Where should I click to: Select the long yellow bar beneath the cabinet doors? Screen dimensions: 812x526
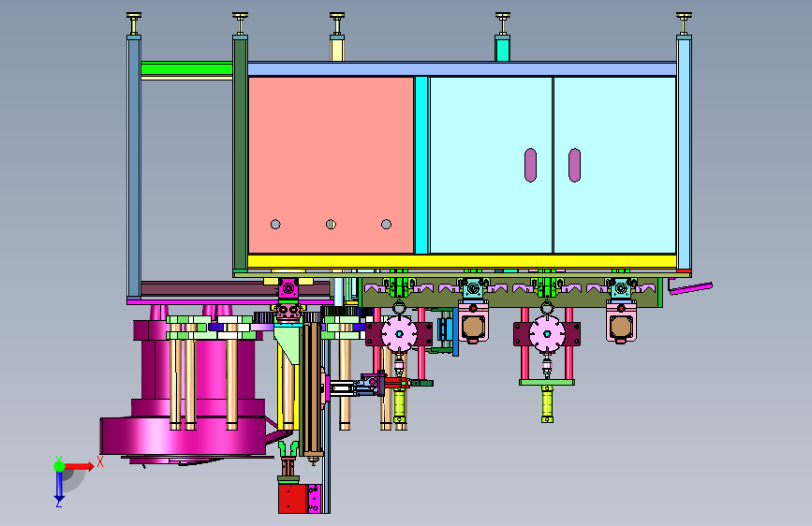click(x=462, y=261)
